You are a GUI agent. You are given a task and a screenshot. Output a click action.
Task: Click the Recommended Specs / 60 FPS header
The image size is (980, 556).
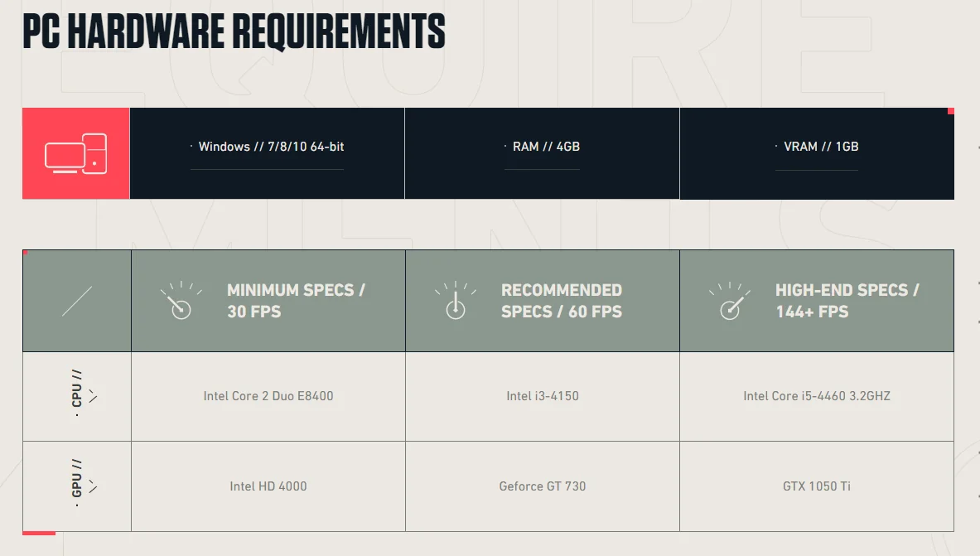562,301
